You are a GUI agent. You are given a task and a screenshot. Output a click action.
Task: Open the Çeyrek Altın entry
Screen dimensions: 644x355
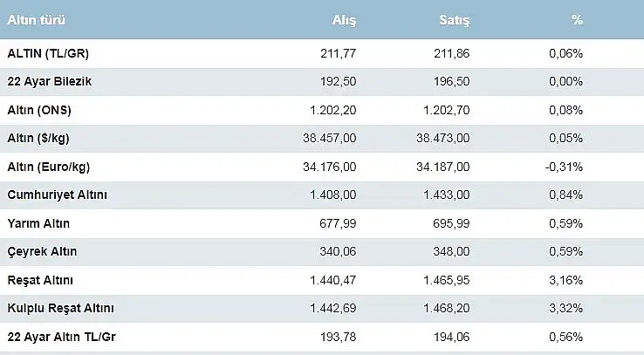(42, 251)
